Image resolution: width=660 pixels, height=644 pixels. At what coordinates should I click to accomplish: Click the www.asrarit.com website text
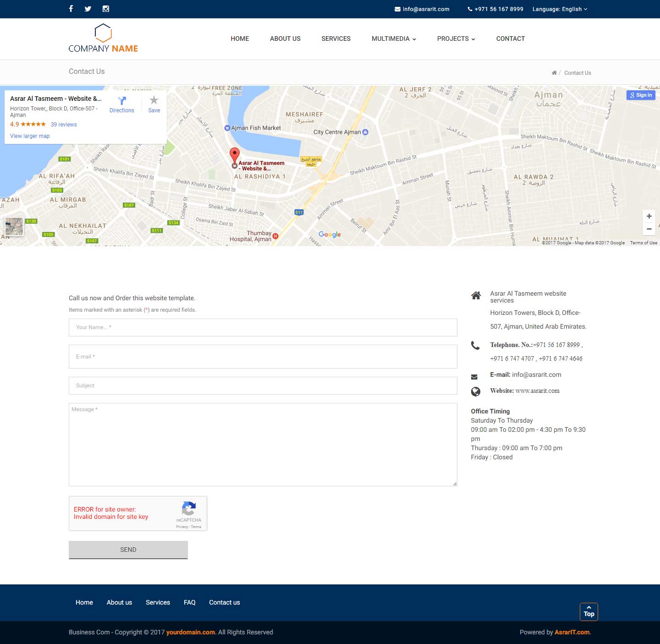[x=538, y=391]
